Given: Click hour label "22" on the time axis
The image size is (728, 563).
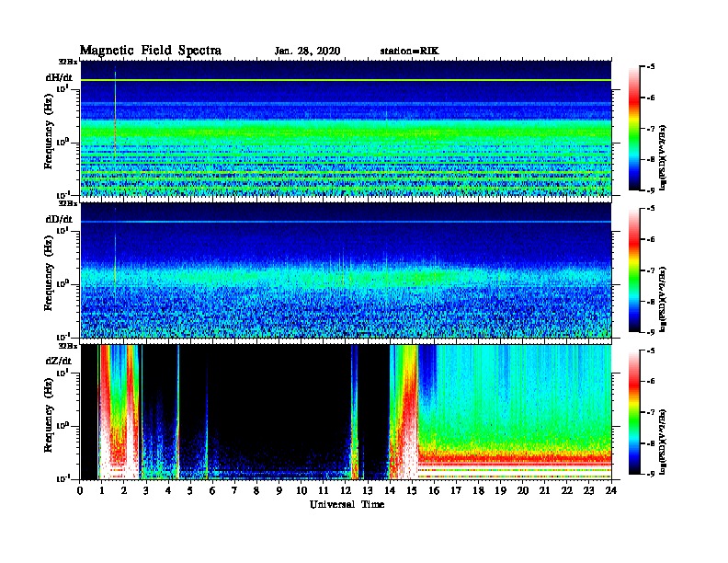Looking at the screenshot, I should (x=567, y=490).
